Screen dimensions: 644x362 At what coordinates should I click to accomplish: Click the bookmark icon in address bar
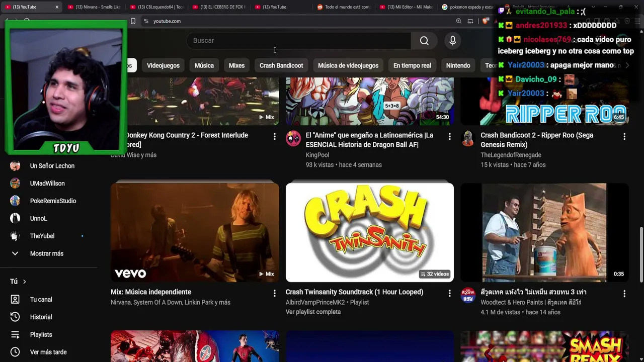133,21
